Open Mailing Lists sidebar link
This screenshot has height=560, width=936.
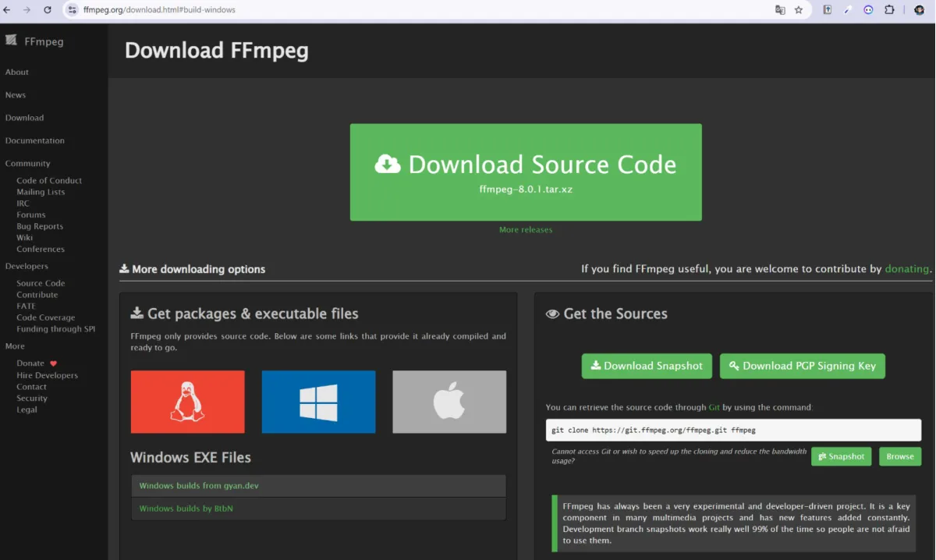41,192
